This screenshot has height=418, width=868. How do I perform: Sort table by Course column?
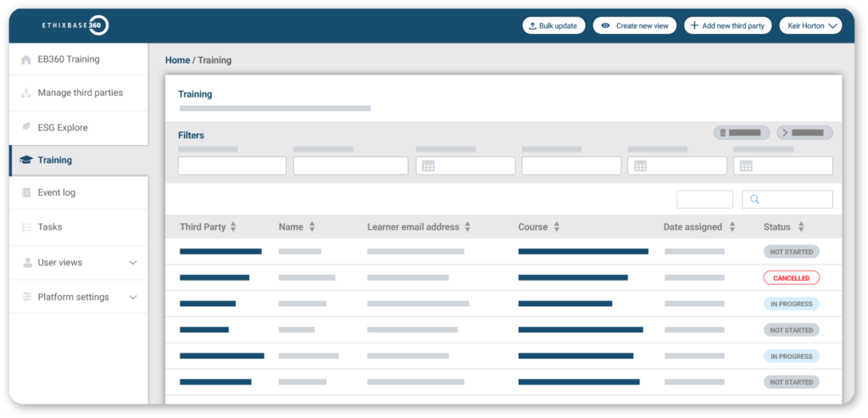click(557, 227)
